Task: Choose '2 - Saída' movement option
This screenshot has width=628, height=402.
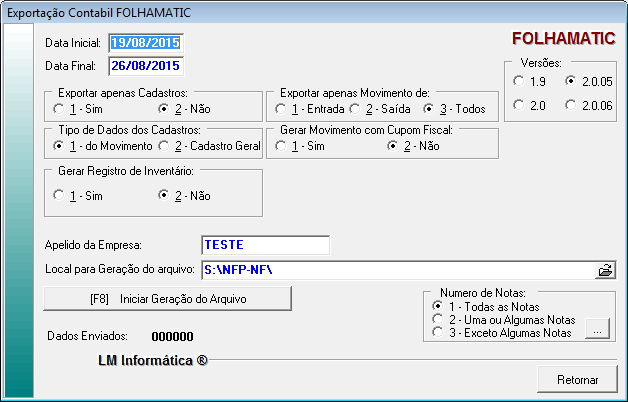Action: coord(356,108)
